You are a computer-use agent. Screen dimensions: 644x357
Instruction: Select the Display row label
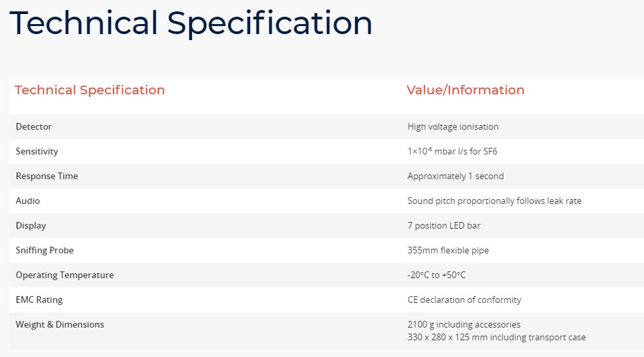pos(31,226)
